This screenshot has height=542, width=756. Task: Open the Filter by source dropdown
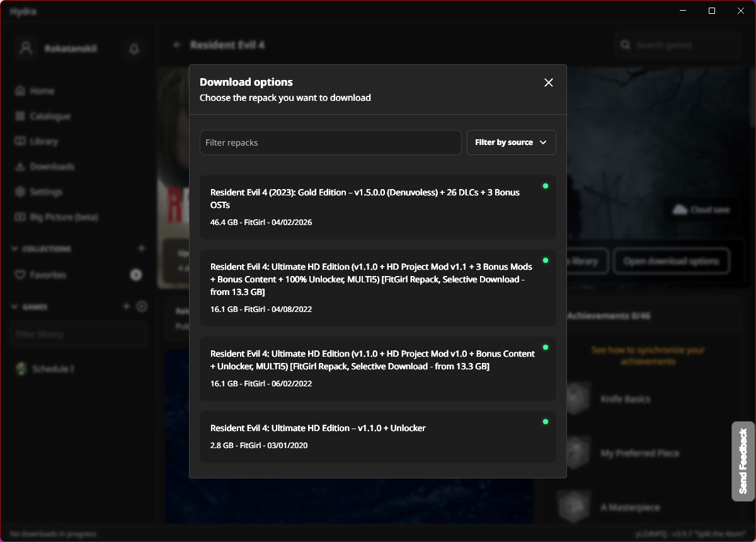[x=512, y=142]
